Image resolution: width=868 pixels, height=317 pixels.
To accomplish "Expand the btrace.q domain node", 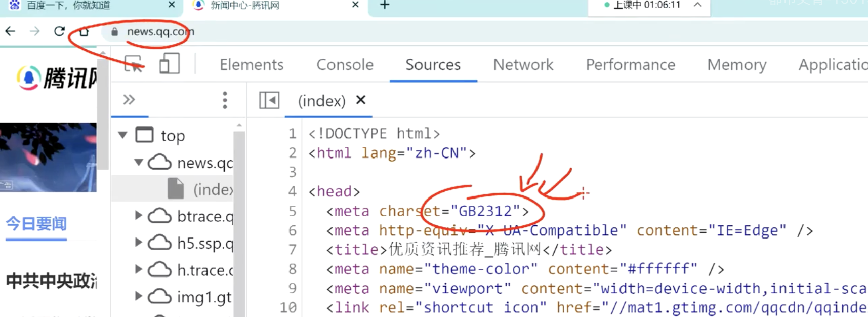I will (x=138, y=215).
